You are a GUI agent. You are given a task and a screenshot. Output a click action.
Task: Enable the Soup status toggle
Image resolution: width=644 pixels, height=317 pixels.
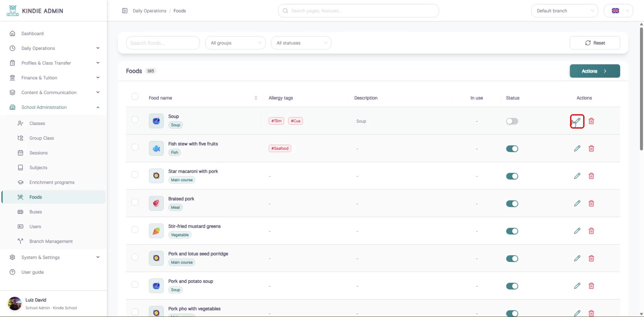(x=512, y=121)
